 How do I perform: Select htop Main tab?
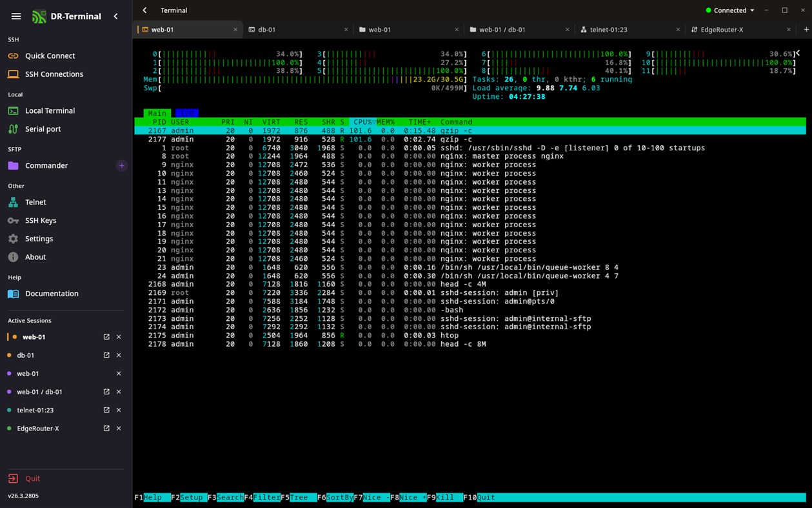tap(157, 113)
